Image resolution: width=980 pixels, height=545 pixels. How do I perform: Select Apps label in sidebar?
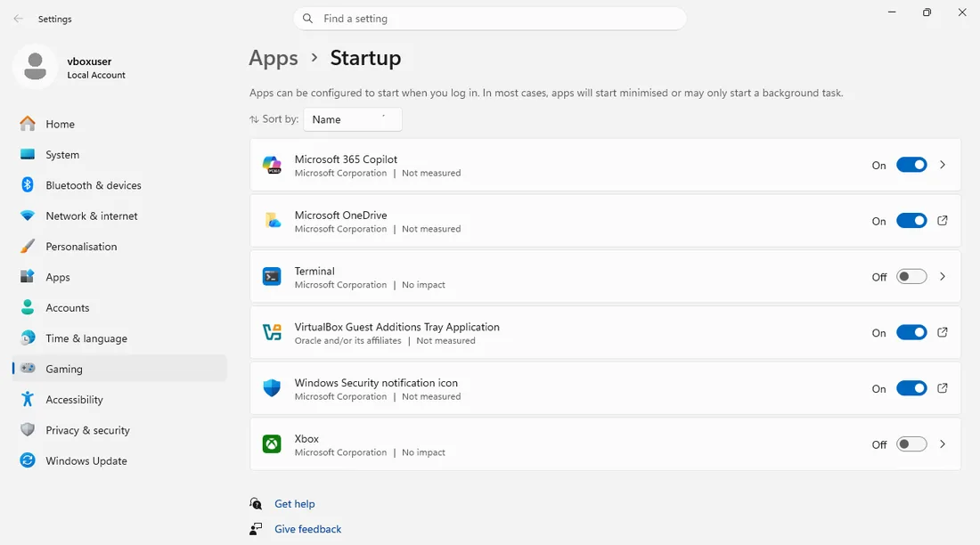coord(58,277)
